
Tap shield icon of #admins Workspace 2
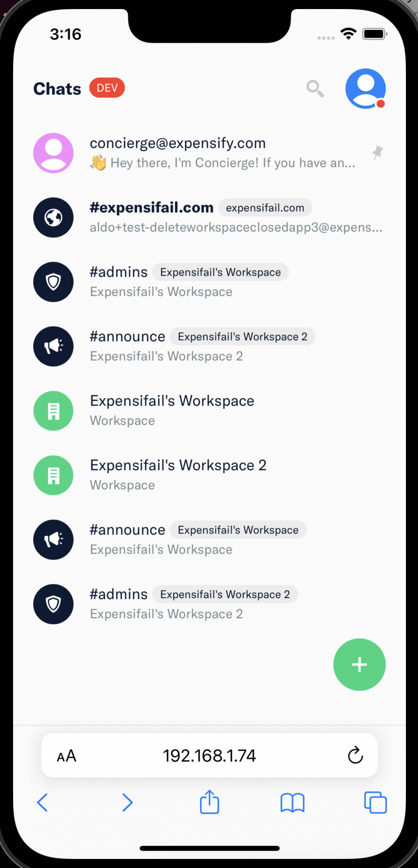pos(53,604)
